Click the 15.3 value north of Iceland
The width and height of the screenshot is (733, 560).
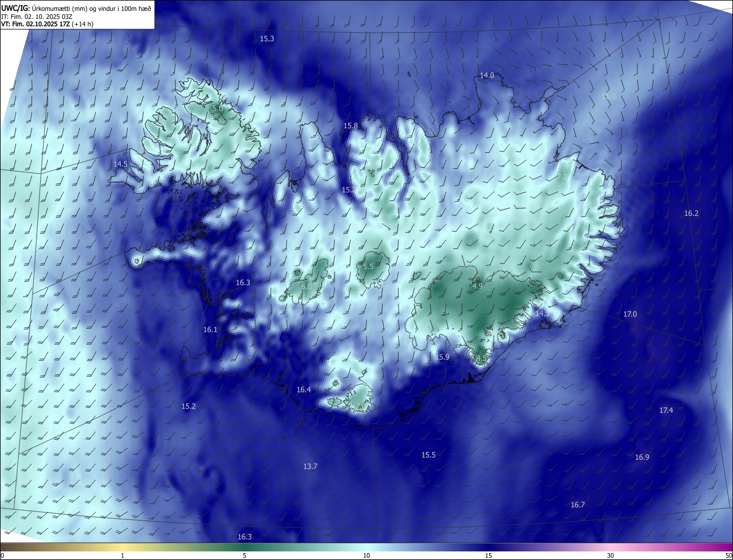tap(267, 39)
